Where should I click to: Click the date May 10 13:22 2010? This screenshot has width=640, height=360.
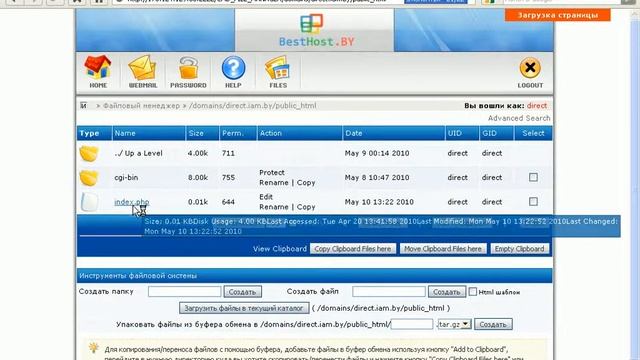click(x=379, y=202)
